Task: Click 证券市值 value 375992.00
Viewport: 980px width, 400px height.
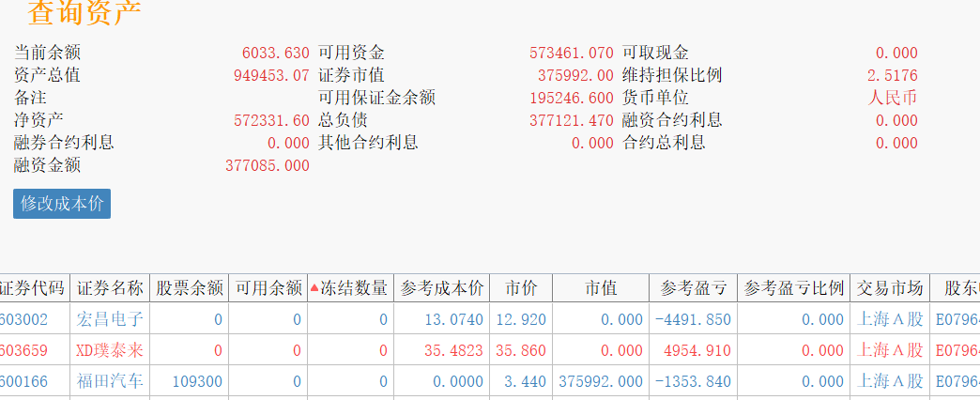Action: [575, 76]
